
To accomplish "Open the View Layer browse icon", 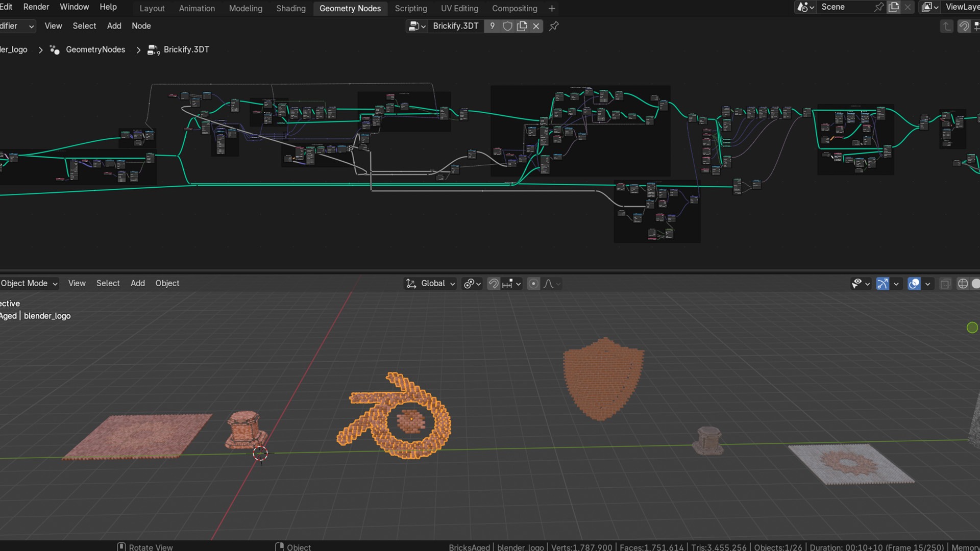I will (930, 7).
